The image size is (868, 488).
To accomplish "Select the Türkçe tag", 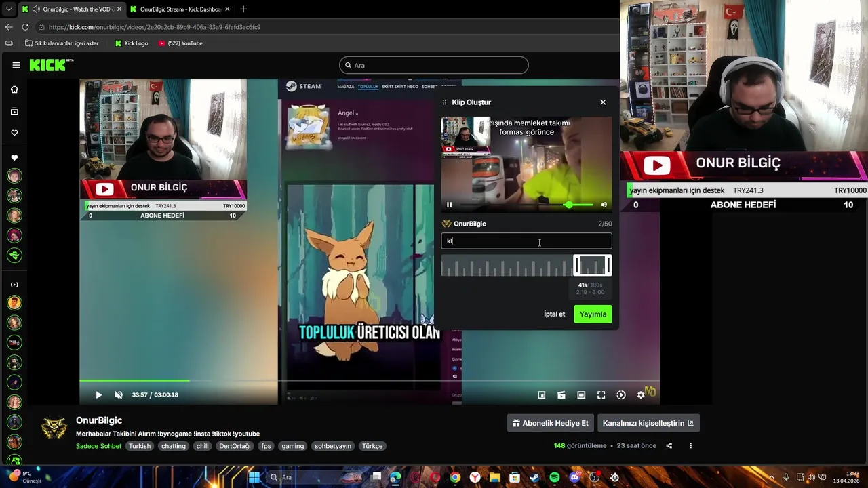I will pos(372,446).
